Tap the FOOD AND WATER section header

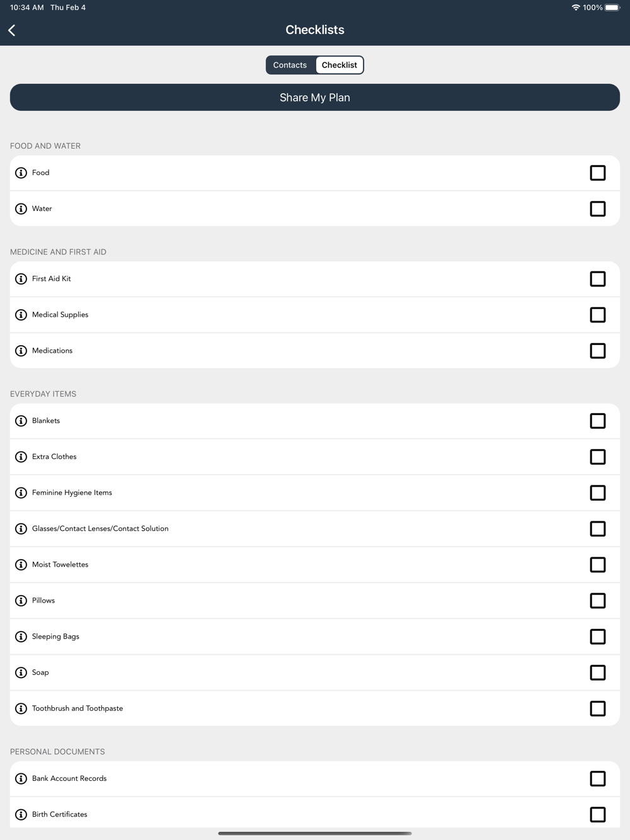pos(45,146)
